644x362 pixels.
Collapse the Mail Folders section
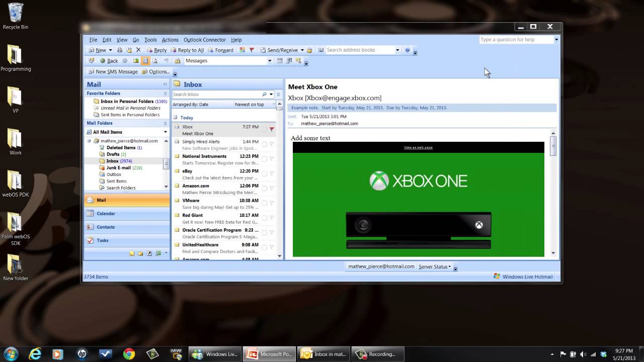(x=165, y=123)
